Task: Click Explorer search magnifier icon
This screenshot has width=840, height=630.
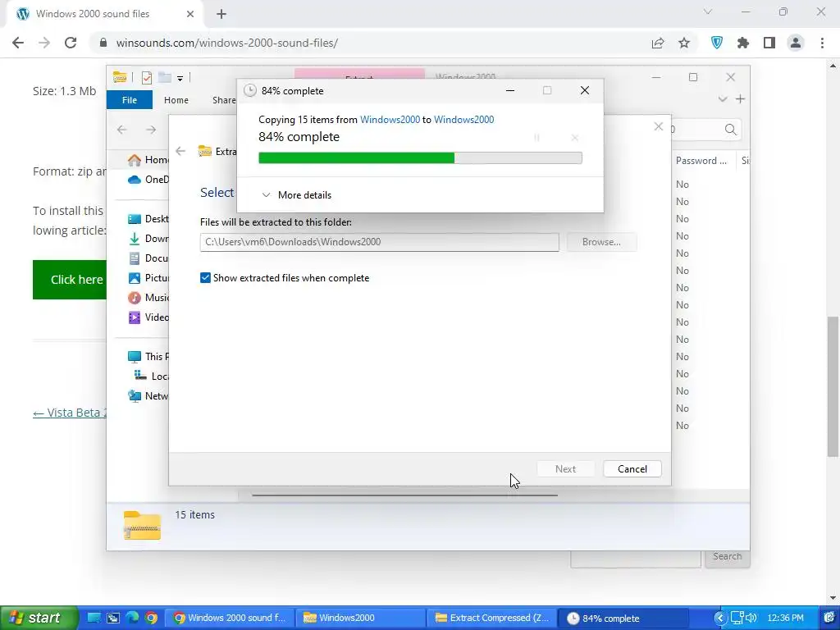Action: click(730, 129)
